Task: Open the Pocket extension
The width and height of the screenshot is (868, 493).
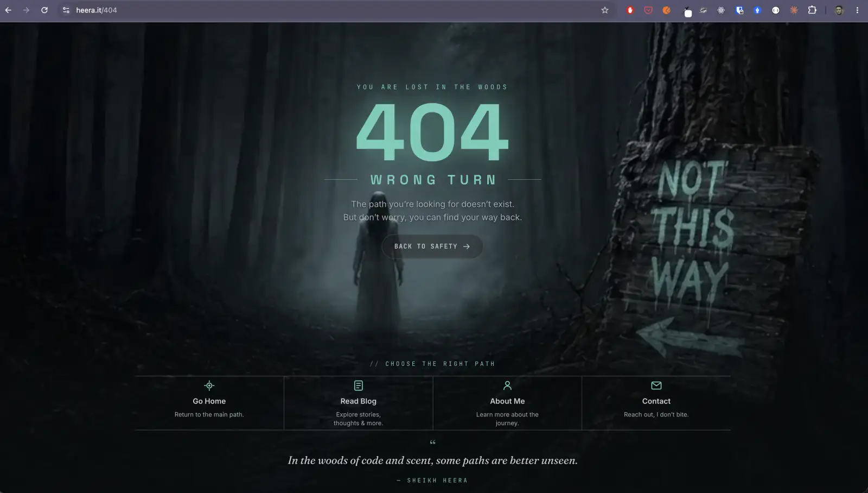Action: 648,10
